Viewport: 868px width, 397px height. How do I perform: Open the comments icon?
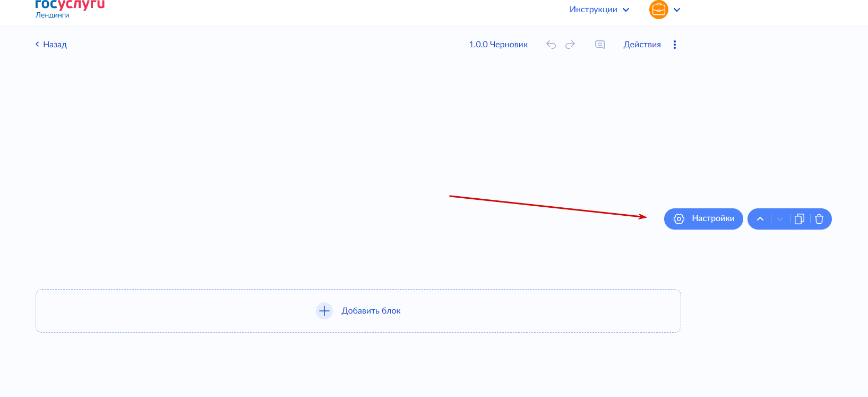[600, 45]
